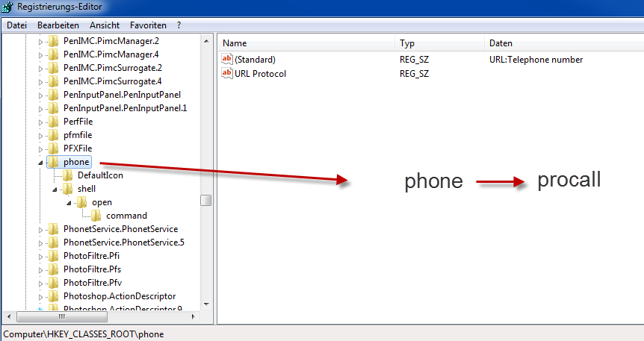The image size is (644, 341).
Task: Click the (Standard) string value icon
Action: tap(227, 60)
